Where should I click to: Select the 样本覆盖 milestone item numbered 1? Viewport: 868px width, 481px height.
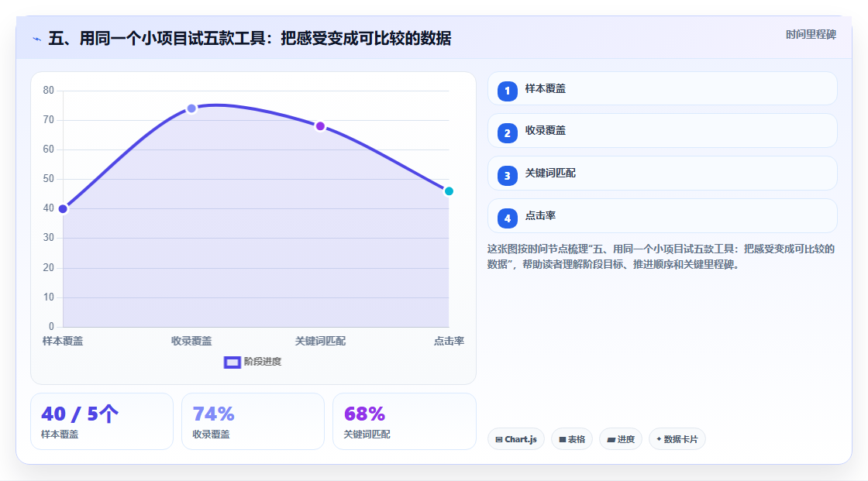(662, 88)
